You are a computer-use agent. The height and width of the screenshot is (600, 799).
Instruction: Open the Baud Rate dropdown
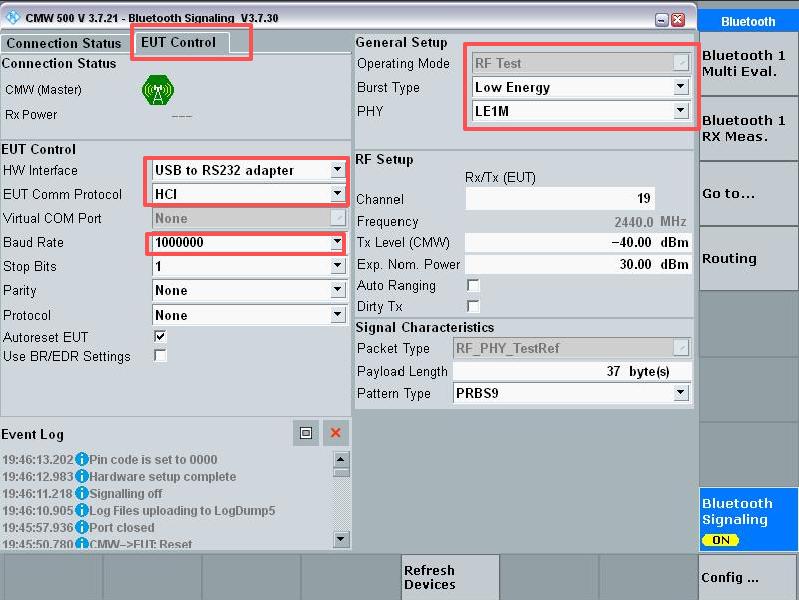click(x=337, y=242)
